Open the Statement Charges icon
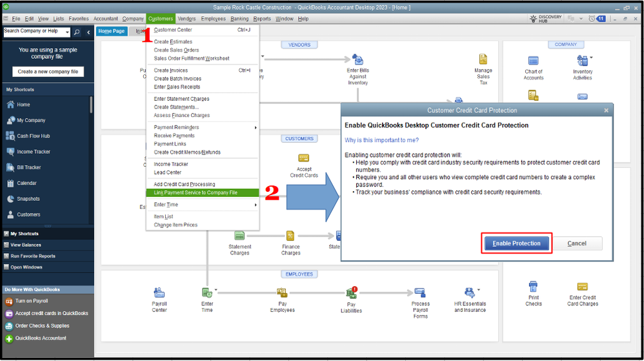 239,236
